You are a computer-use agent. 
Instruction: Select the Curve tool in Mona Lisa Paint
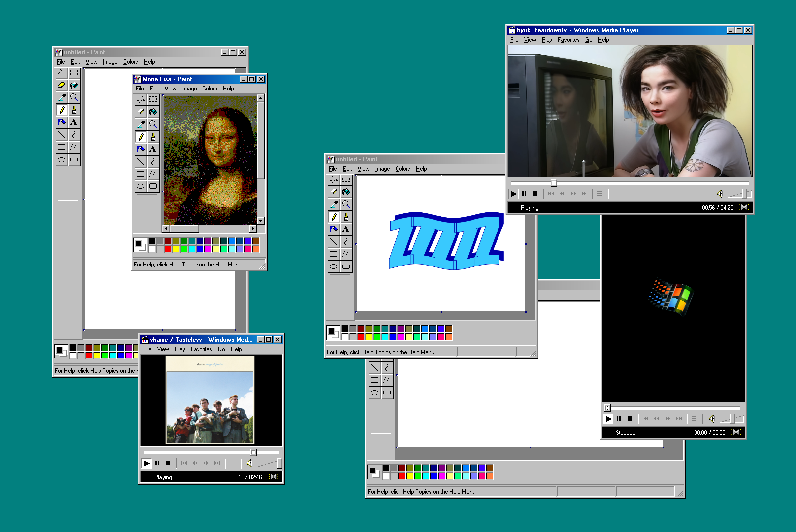pyautogui.click(x=153, y=161)
